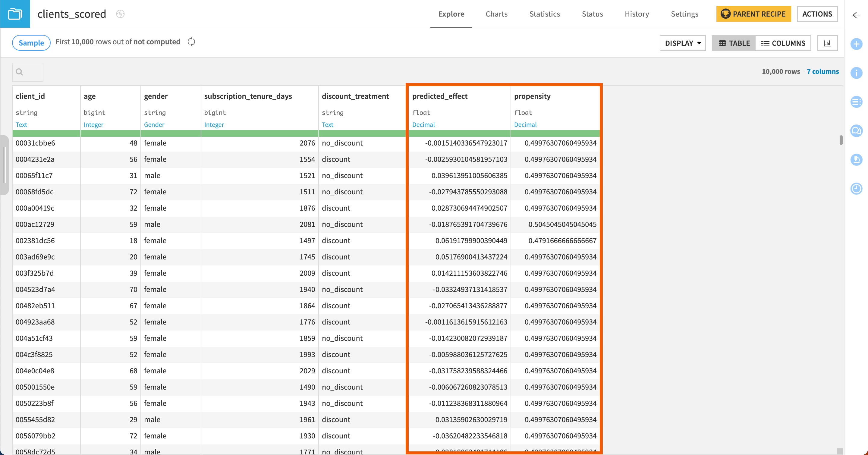The height and width of the screenshot is (455, 868).
Task: Click the back arrow icon
Action: point(856,15)
